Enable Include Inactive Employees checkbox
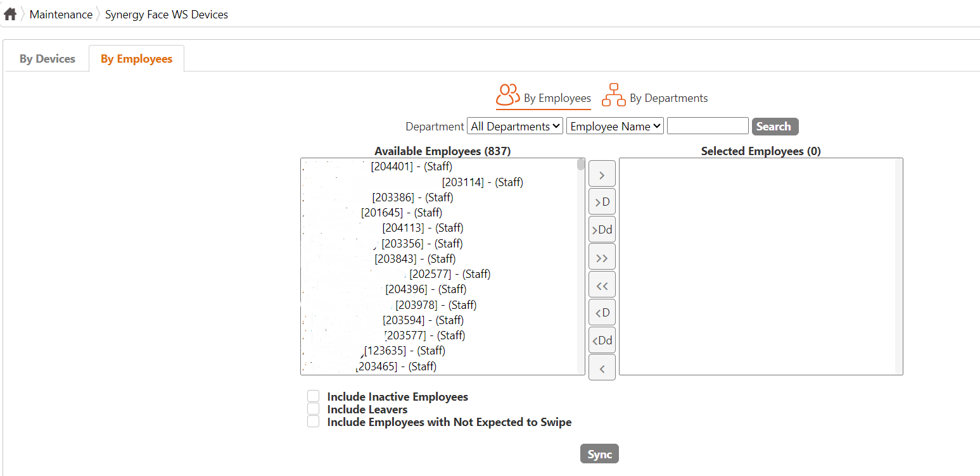980x476 pixels. pyautogui.click(x=314, y=396)
